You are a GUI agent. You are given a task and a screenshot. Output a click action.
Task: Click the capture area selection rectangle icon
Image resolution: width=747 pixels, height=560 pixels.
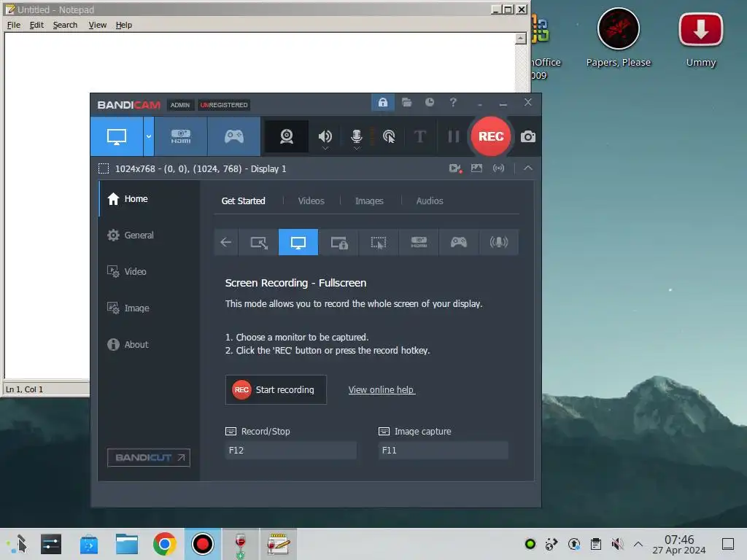click(x=104, y=168)
